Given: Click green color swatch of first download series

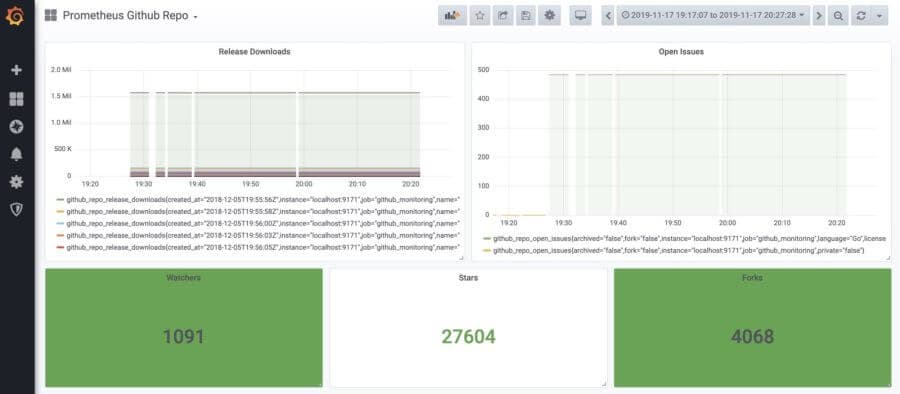Looking at the screenshot, I should pos(60,200).
